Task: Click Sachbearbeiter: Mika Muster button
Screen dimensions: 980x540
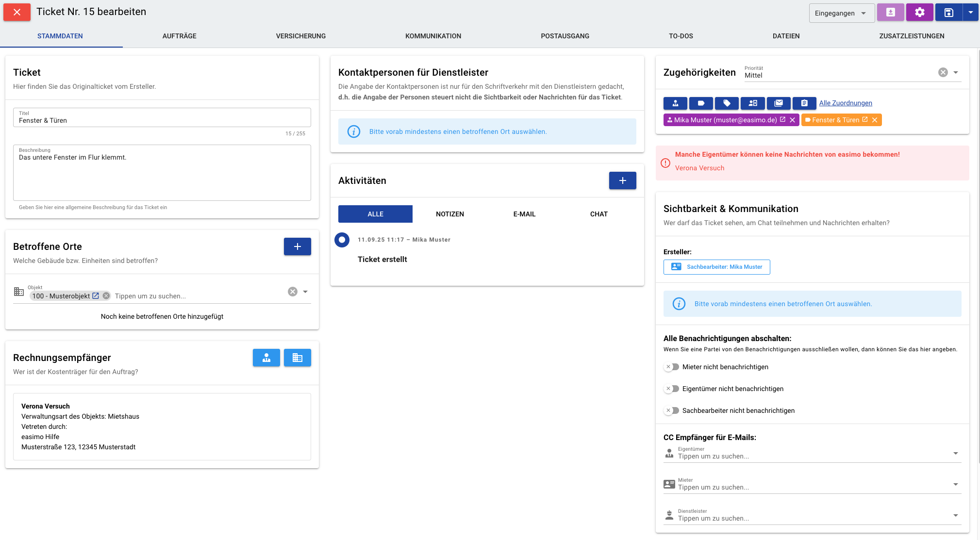Action: [x=716, y=267]
